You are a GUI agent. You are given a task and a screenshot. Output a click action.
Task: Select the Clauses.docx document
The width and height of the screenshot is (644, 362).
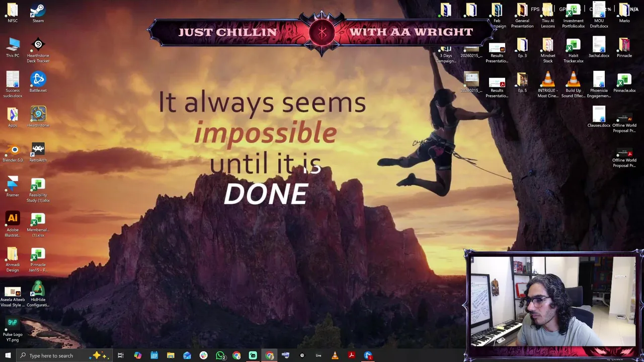(599, 117)
